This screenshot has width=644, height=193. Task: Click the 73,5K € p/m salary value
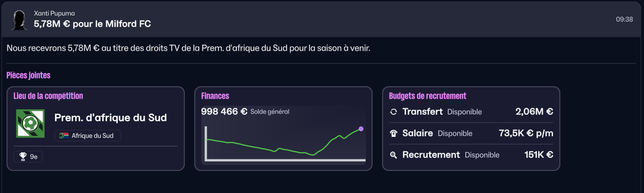(x=526, y=133)
